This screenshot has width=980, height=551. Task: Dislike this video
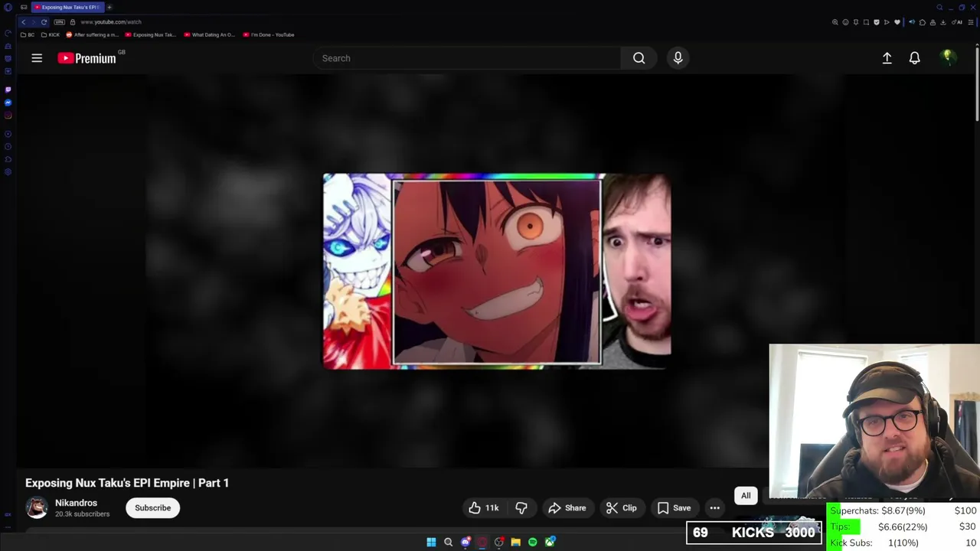[521, 507]
